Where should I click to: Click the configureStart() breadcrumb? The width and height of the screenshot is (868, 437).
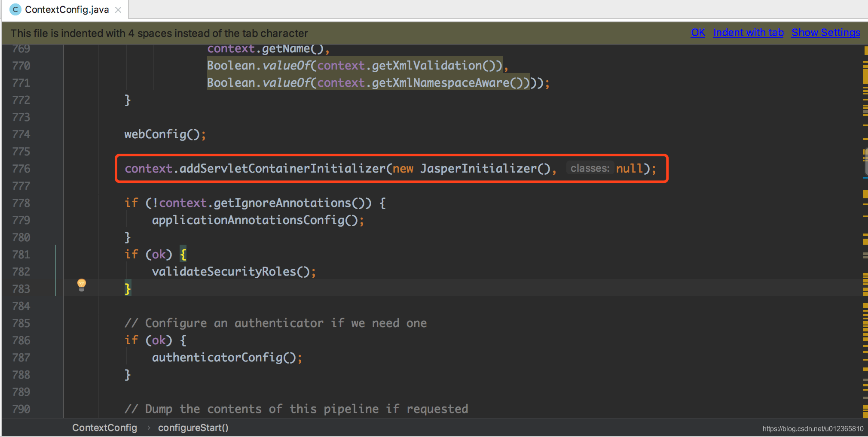point(193,428)
